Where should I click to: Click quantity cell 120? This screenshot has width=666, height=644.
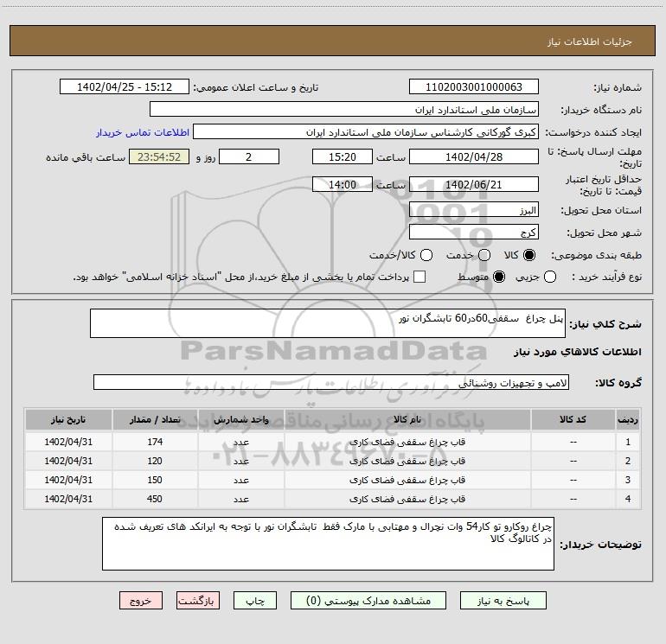(155, 461)
